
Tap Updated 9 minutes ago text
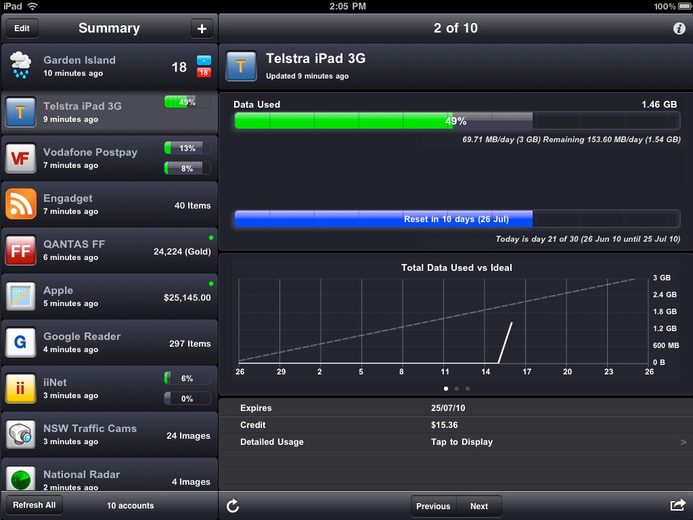pos(307,76)
